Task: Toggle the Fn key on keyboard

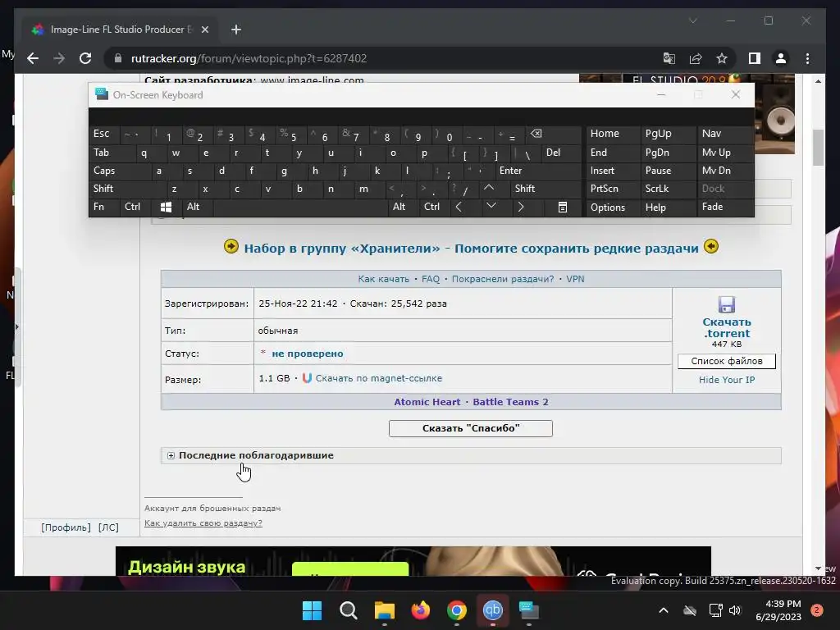Action: pos(104,207)
